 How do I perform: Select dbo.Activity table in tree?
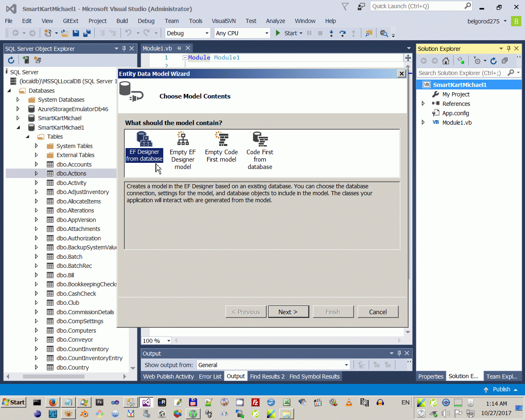tap(71, 183)
